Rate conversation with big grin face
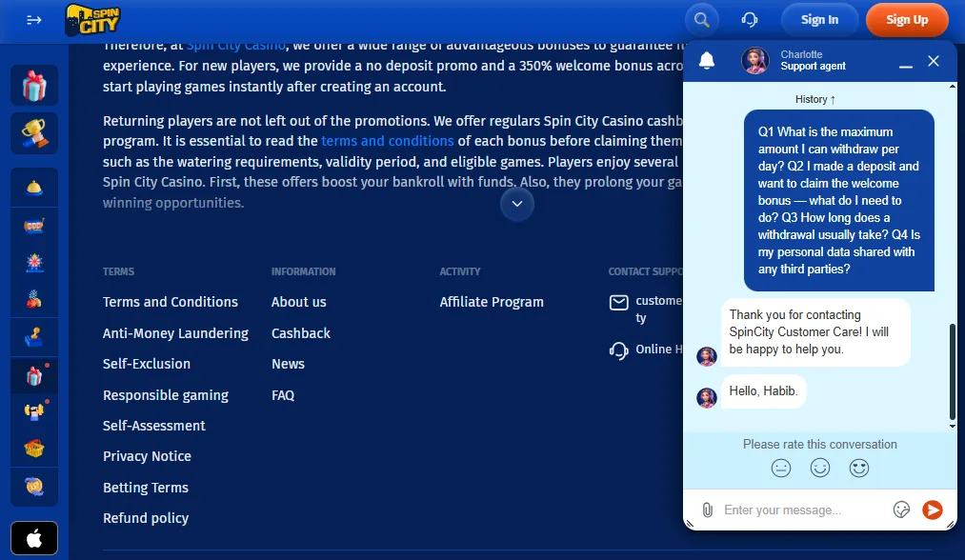Image resolution: width=965 pixels, height=560 pixels. pos(859,469)
